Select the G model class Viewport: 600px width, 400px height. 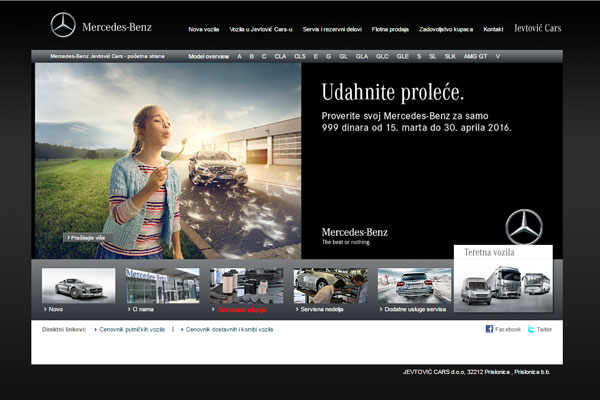pos(328,57)
